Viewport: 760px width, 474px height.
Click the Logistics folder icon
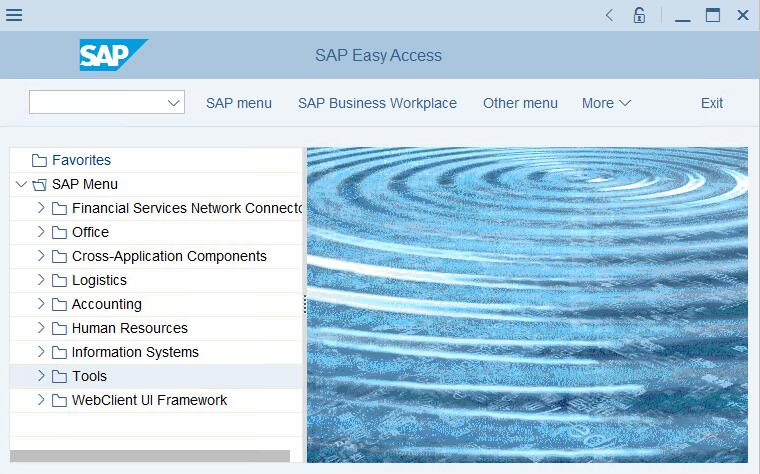coord(59,280)
